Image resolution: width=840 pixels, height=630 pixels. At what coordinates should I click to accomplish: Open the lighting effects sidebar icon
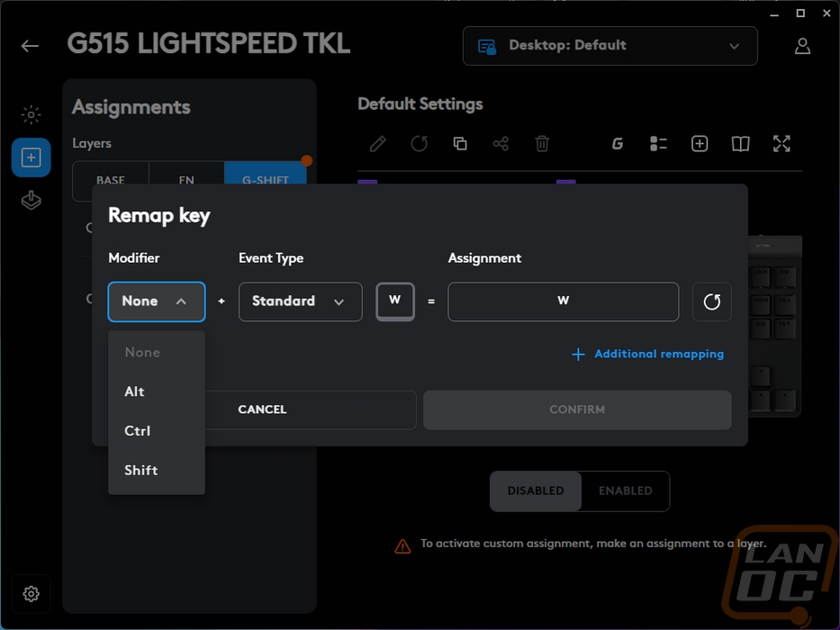pos(32,114)
